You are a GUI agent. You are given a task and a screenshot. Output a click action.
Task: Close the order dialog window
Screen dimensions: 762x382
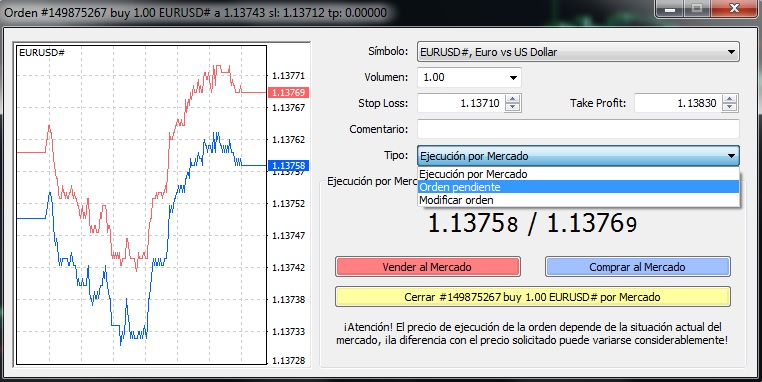pyautogui.click(x=734, y=8)
